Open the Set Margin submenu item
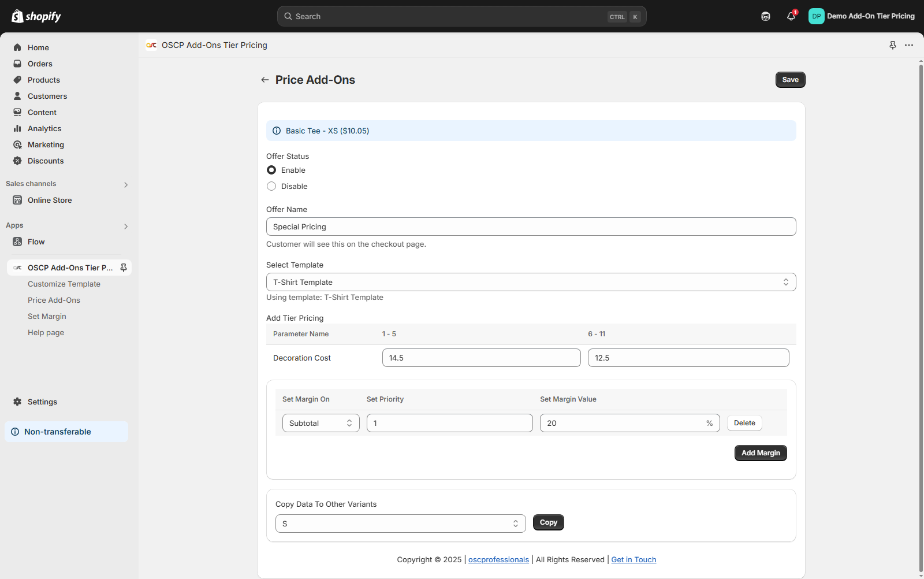The width and height of the screenshot is (924, 579). coord(47,316)
